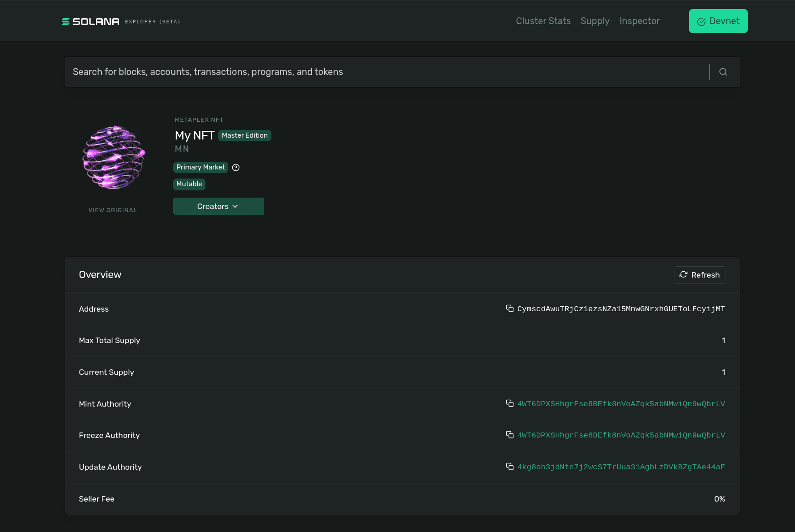Screen dimensions: 795x532
Task: Open the Supply page
Action: (595, 21)
